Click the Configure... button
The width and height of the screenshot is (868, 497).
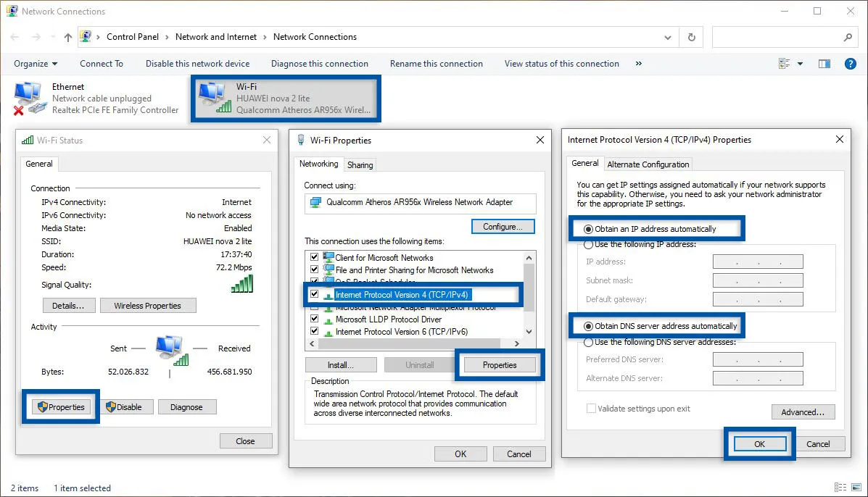click(x=503, y=227)
